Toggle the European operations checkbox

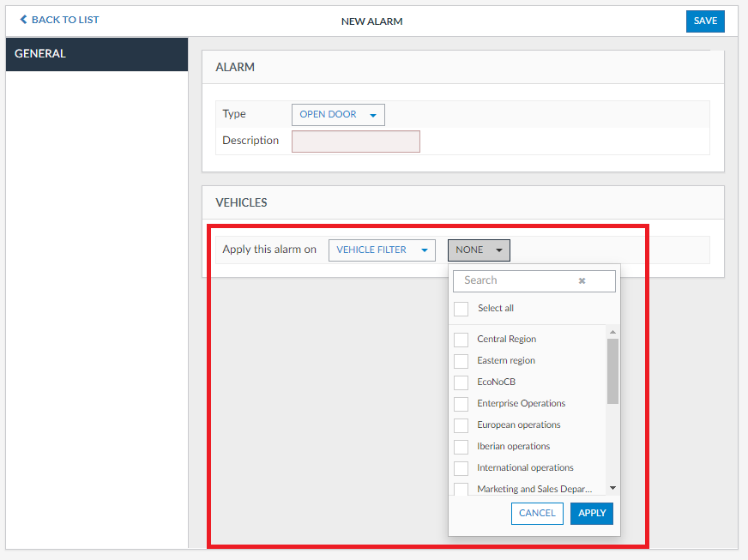tap(461, 425)
